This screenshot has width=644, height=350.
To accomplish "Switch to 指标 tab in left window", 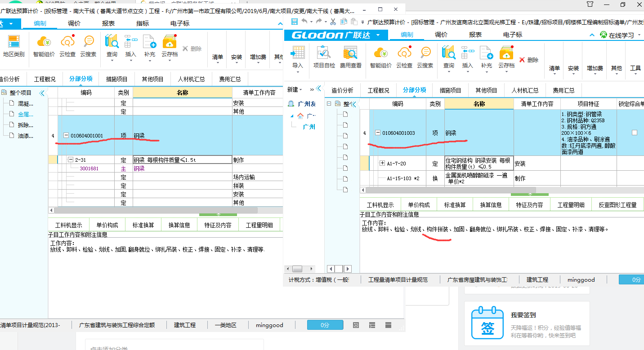I will (x=143, y=23).
